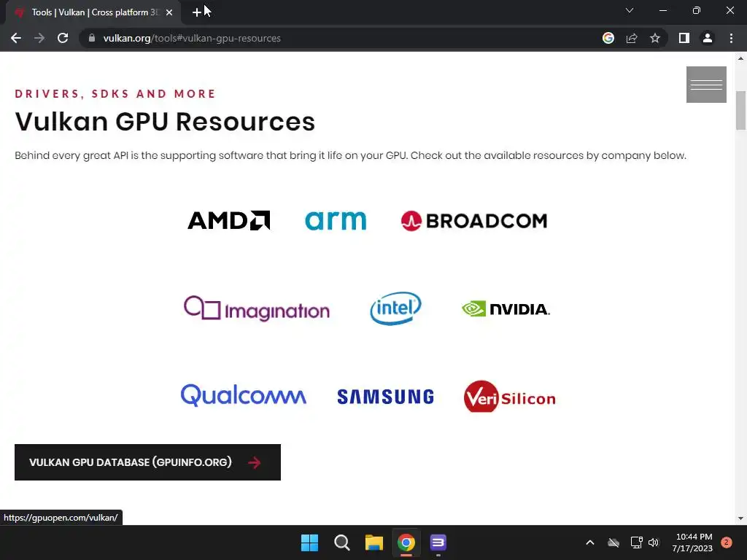
Task: Open the Imagination logo link
Action: click(x=256, y=308)
